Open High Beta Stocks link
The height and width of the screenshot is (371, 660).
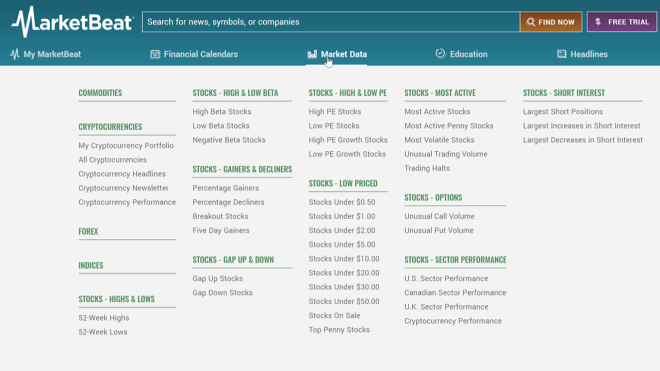click(222, 112)
